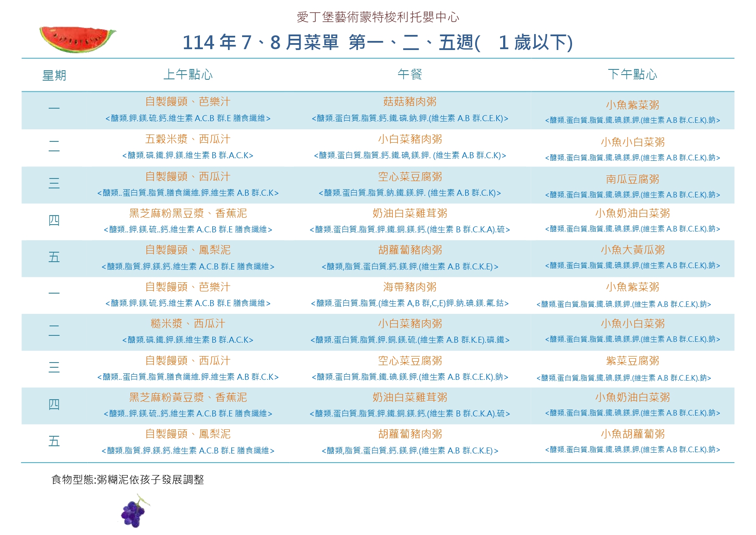Click the column header 下午點心

point(632,75)
